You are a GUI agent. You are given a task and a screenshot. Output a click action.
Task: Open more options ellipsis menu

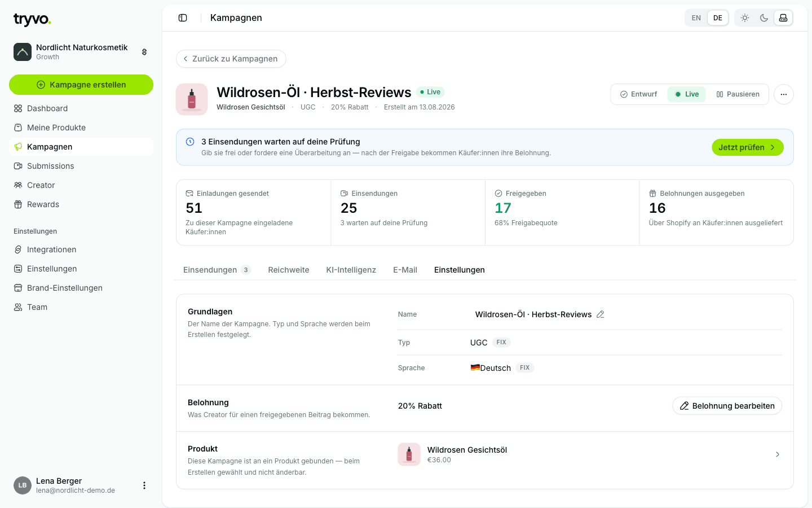(x=784, y=94)
